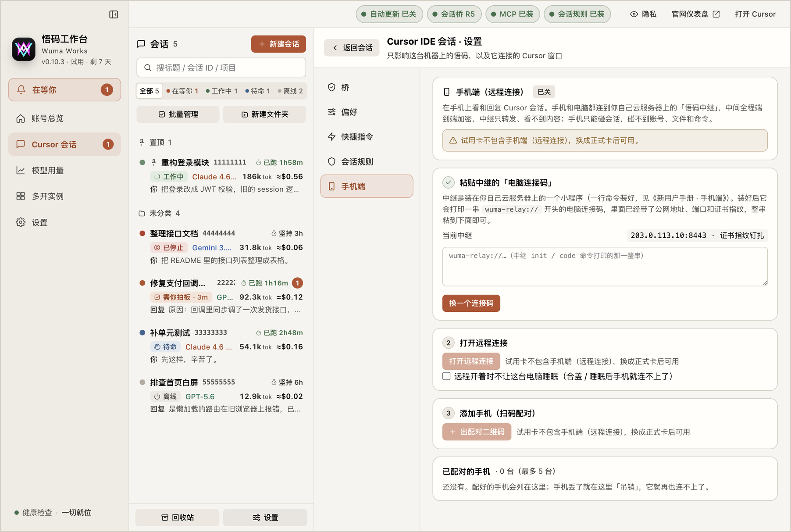
Task: Focus the session search field
Action: point(221,68)
